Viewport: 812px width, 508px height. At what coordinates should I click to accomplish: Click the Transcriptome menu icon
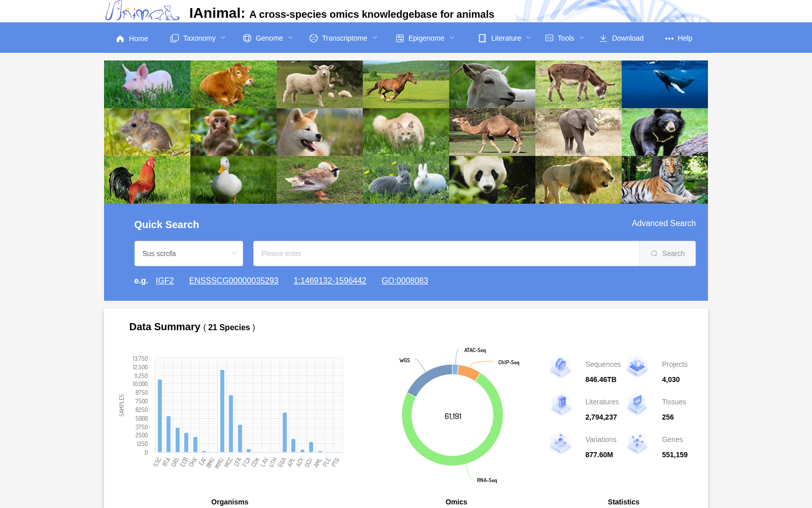[x=314, y=38]
